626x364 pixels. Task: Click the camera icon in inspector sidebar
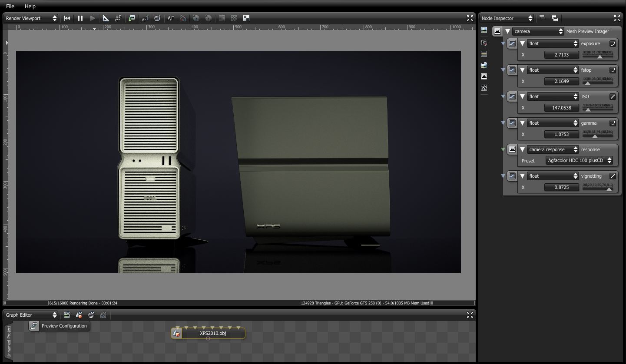click(484, 43)
